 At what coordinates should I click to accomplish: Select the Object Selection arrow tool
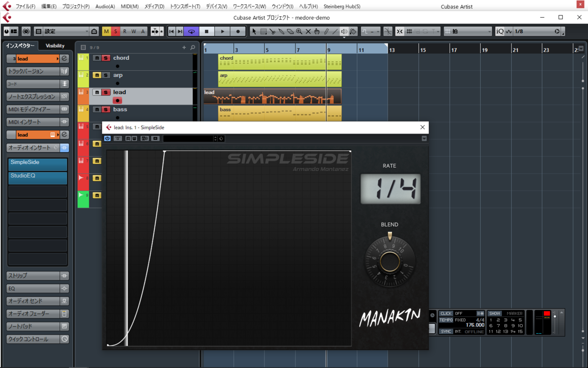(254, 31)
